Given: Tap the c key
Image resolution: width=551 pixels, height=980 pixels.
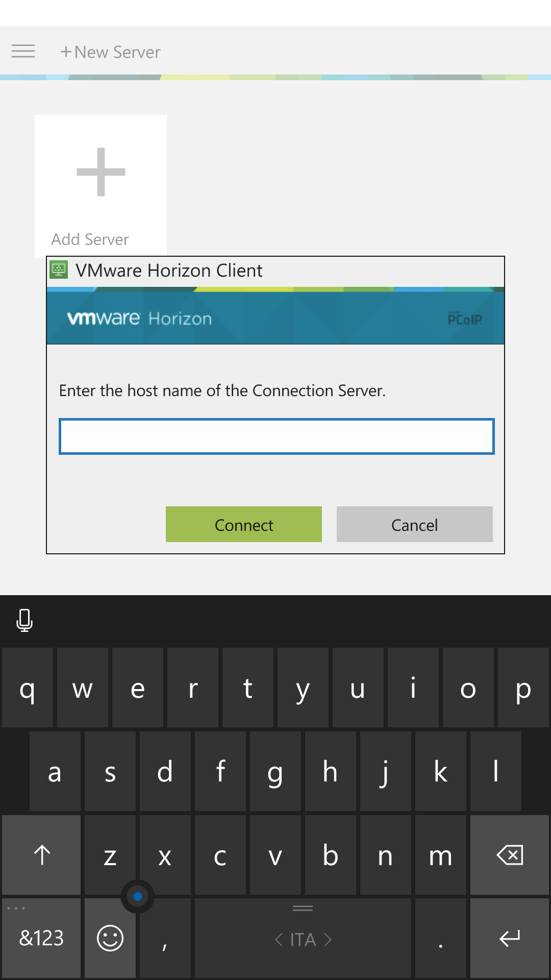Looking at the screenshot, I should click(x=220, y=855).
